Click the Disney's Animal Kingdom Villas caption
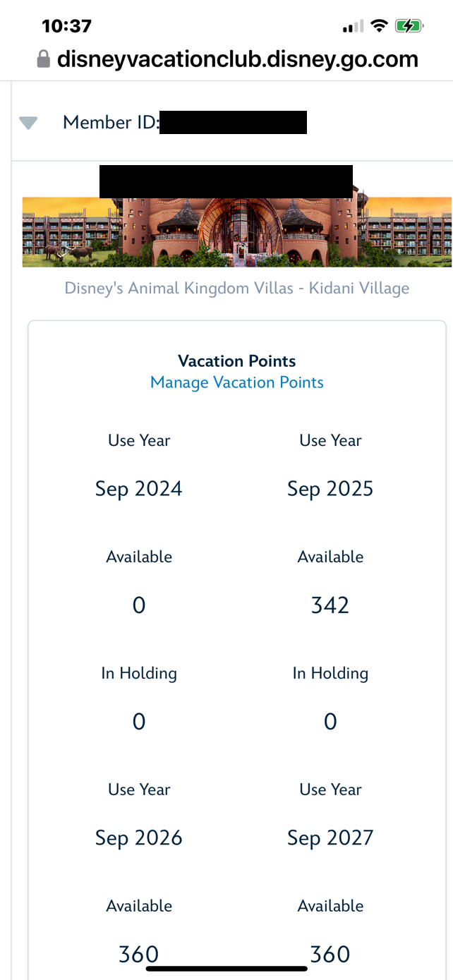453x980 pixels. [237, 288]
